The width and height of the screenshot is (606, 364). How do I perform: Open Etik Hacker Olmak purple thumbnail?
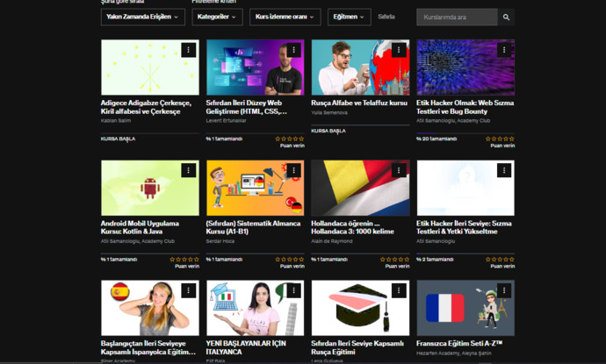click(x=465, y=68)
